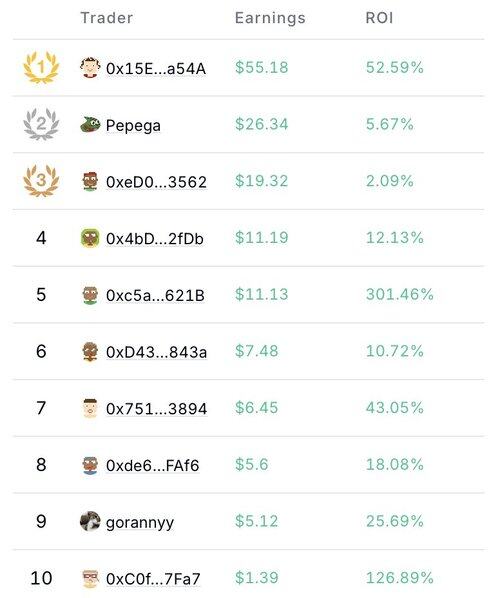The height and width of the screenshot is (598, 500).
Task: Click the Trader column header
Action: point(107,18)
